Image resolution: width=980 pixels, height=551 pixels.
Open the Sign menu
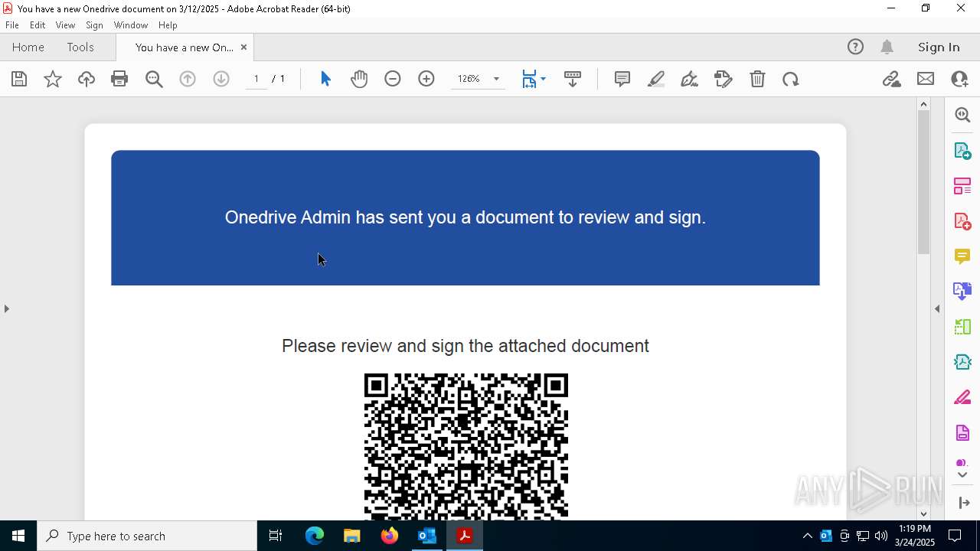point(94,25)
